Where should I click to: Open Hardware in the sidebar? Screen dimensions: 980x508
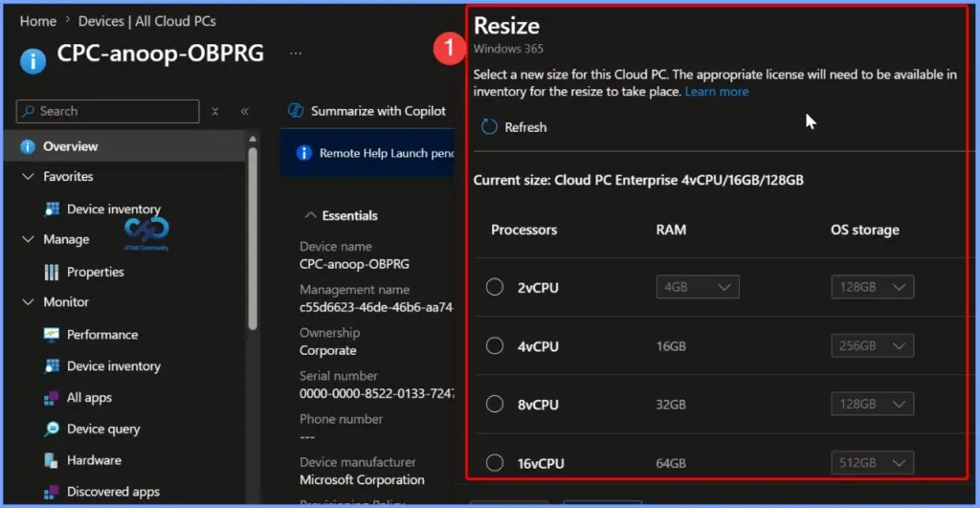click(95, 460)
